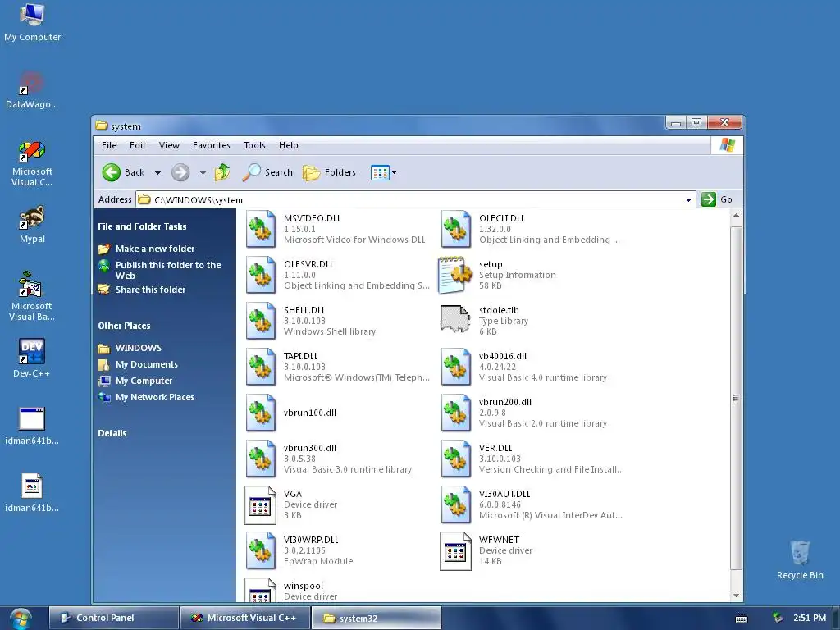This screenshot has height=630, width=840.
Task: Click Make a new folder
Action: click(x=155, y=249)
